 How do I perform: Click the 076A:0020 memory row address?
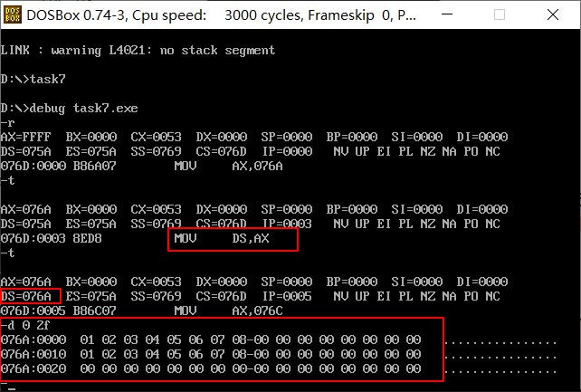33,368
